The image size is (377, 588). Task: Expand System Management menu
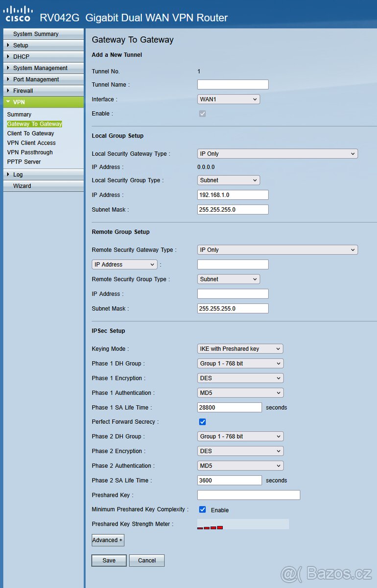pyautogui.click(x=44, y=68)
